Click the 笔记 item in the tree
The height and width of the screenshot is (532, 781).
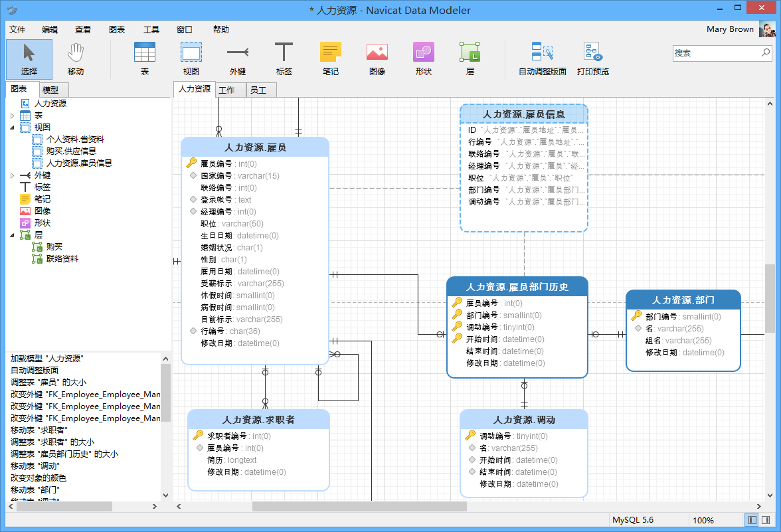pos(43,199)
